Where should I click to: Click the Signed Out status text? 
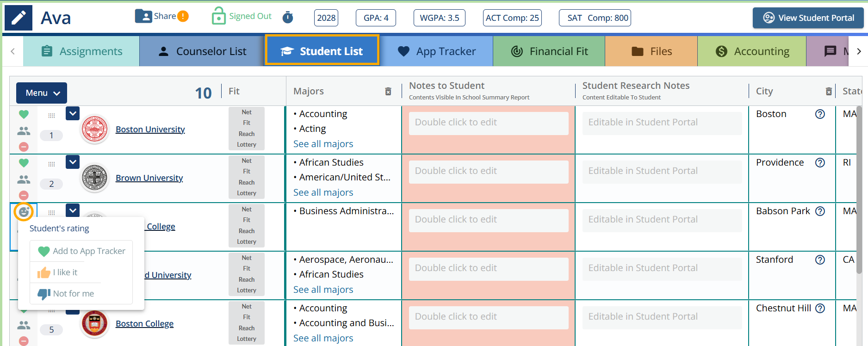(x=250, y=16)
